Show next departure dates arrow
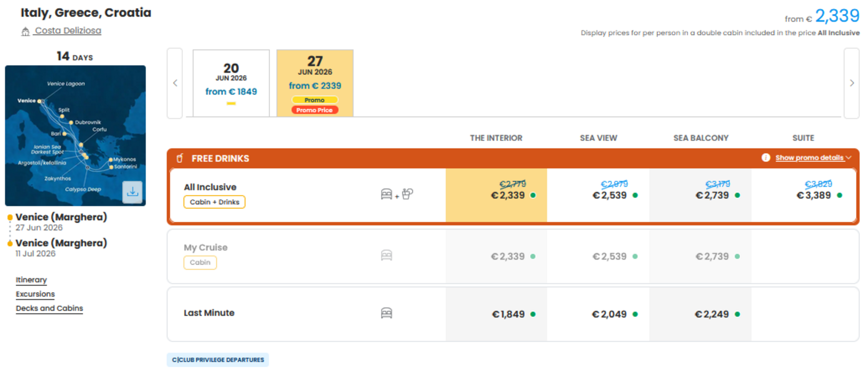The width and height of the screenshot is (868, 372). point(852,83)
